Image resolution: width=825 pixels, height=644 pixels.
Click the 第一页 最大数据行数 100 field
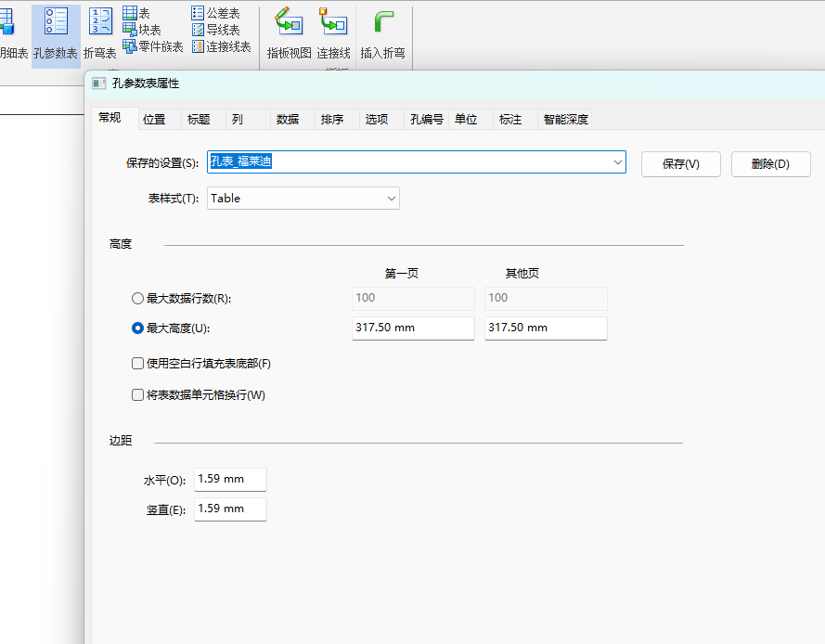pyautogui.click(x=413, y=298)
